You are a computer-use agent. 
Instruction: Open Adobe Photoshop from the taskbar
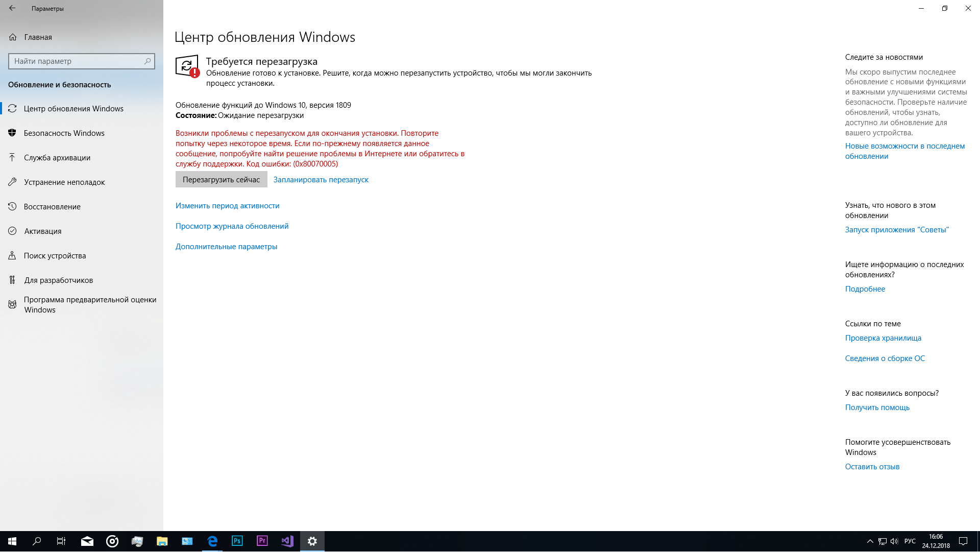(237, 541)
